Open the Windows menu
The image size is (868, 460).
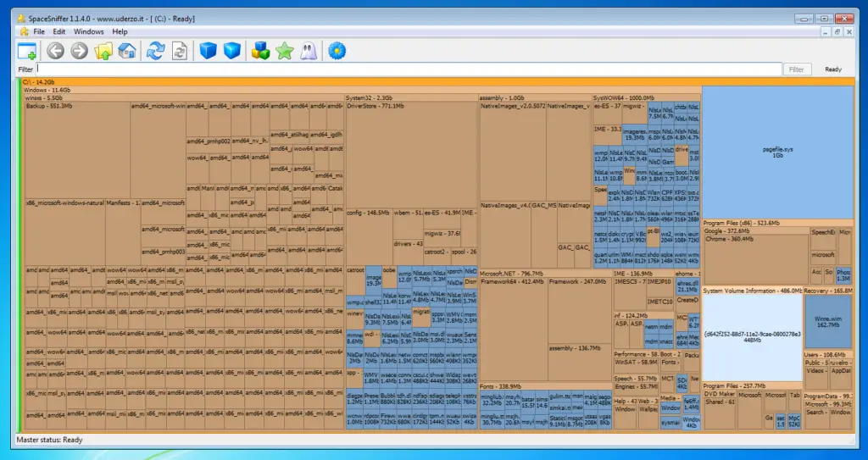(88, 32)
